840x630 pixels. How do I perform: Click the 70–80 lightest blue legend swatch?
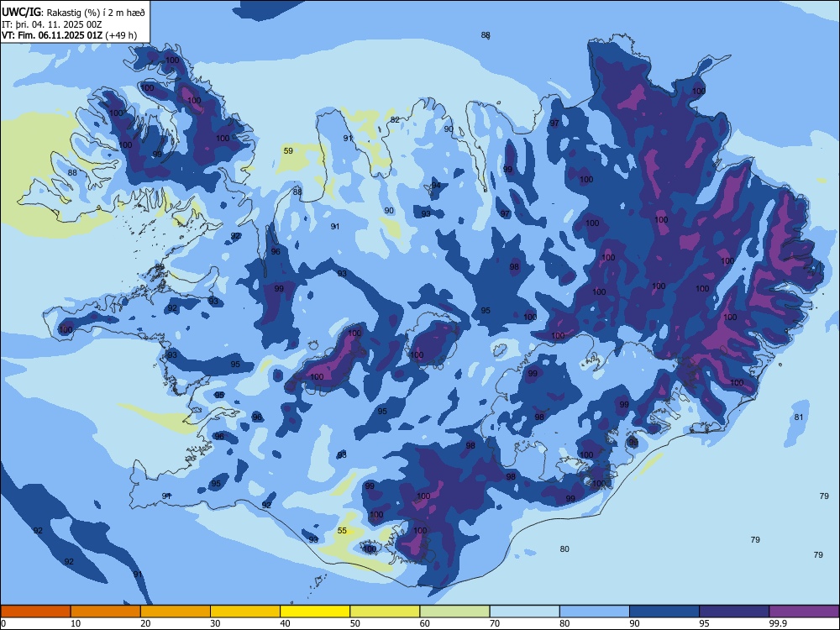point(524,612)
